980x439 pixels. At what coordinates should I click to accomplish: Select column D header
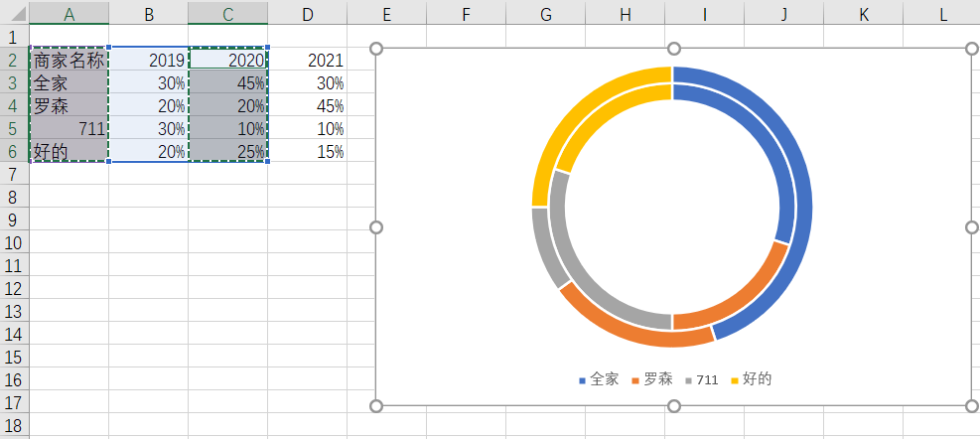(308, 14)
